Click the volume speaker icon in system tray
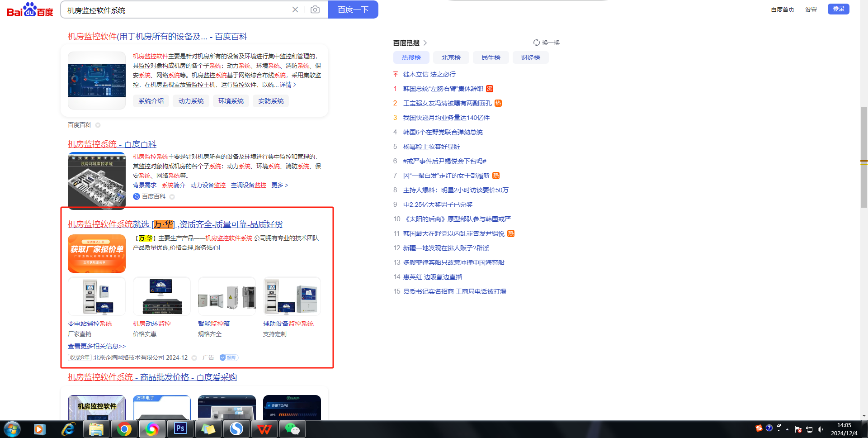This screenshot has width=868, height=438. pos(821,429)
